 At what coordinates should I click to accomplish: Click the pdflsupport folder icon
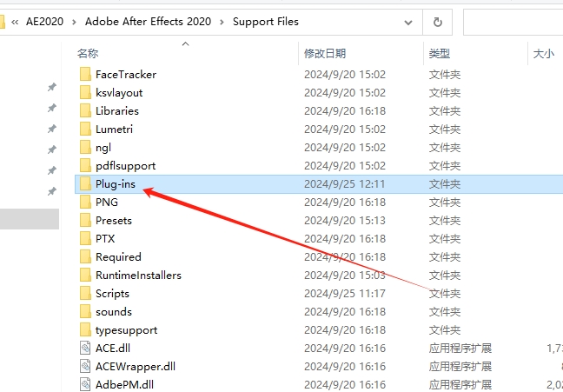(85, 166)
